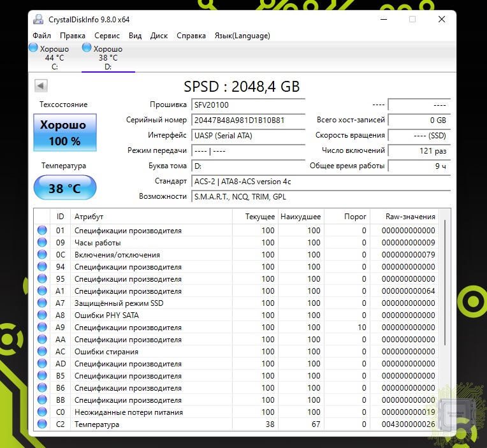The image size is (487, 448).
Task: Click the Хорошо 100 % health status button
Action: click(x=64, y=133)
